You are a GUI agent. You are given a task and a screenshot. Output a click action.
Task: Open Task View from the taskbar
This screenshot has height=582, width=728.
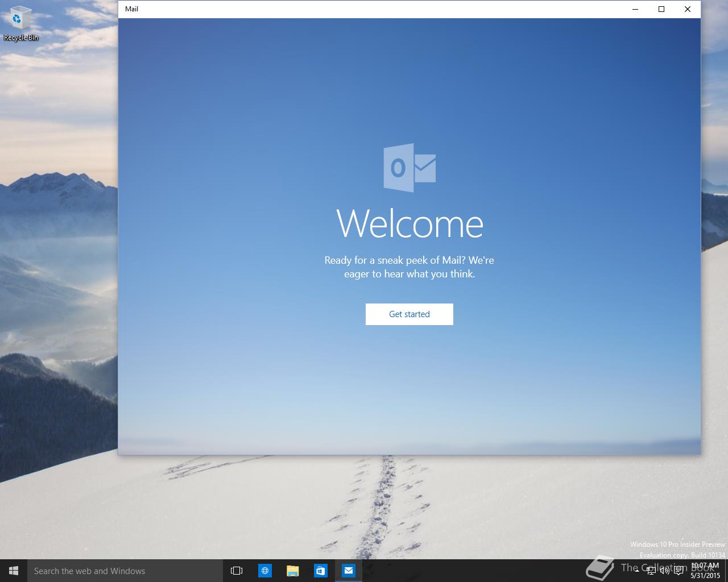tap(237, 571)
